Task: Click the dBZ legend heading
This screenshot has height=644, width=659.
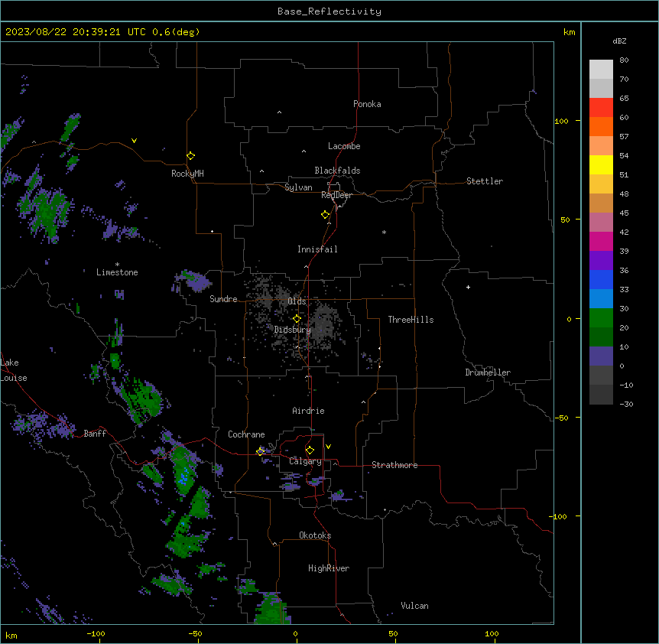Action: [x=619, y=41]
